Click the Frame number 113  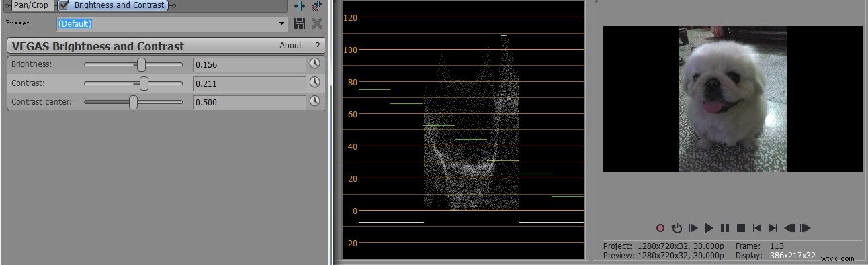pyautogui.click(x=776, y=246)
